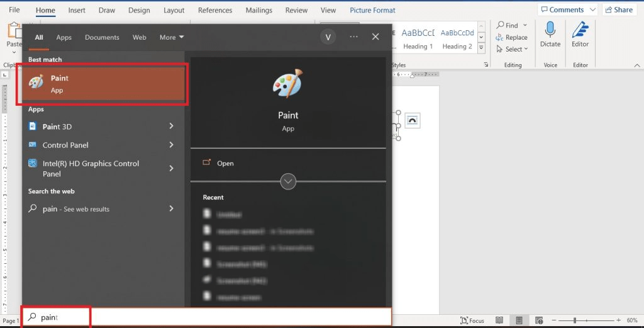
Task: Switch to the Design ribbon tab
Action: coord(139,10)
